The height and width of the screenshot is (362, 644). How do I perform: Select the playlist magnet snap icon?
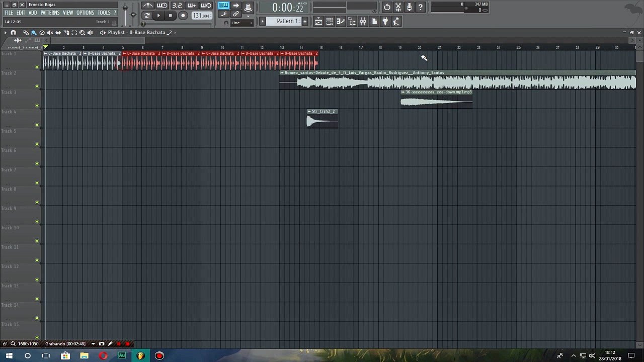point(14,32)
